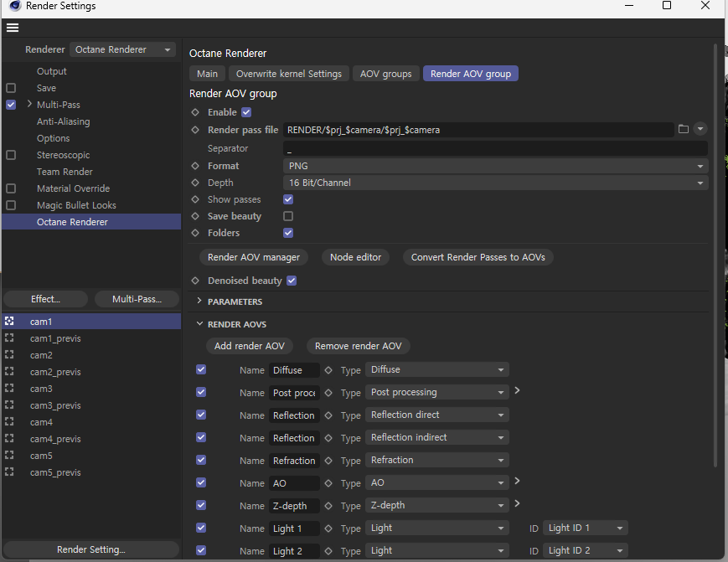Click the Render AOV manager button
The image size is (728, 562).
(254, 257)
